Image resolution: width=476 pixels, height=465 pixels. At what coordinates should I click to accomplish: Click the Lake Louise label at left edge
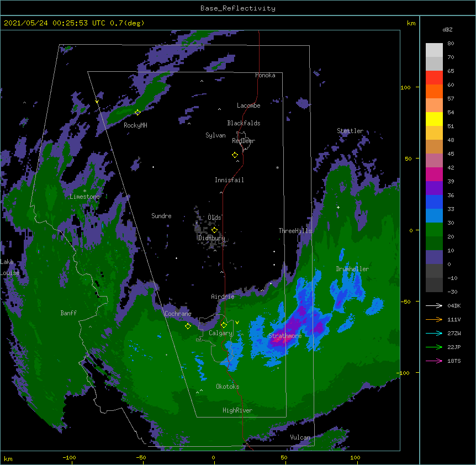pos(9,267)
